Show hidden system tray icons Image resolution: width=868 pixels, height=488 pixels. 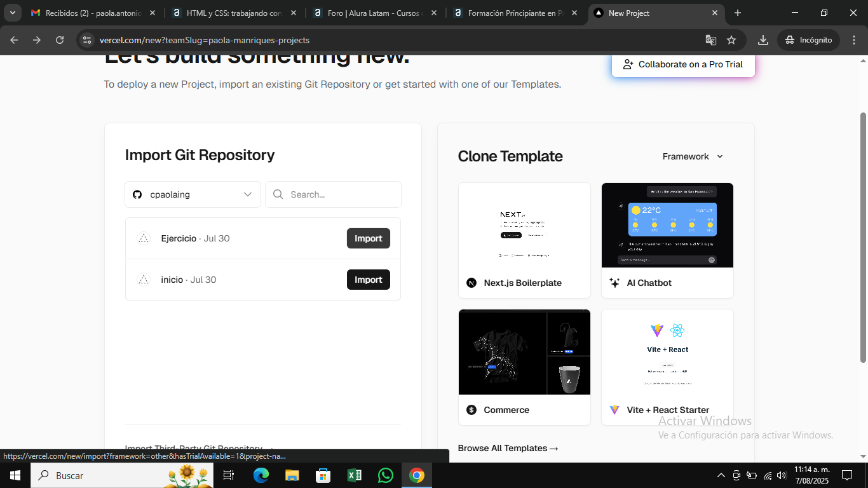(x=721, y=475)
